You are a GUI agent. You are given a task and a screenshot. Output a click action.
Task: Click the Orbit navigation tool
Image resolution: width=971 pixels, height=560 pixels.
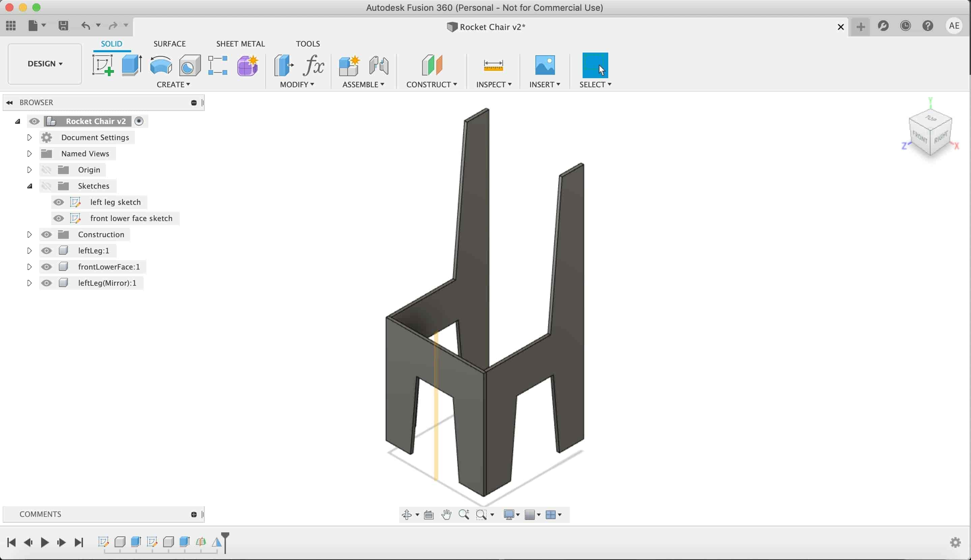[407, 515]
